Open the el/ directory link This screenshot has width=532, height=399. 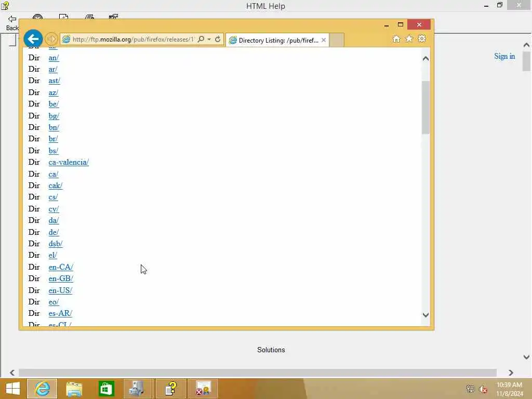[53, 255]
